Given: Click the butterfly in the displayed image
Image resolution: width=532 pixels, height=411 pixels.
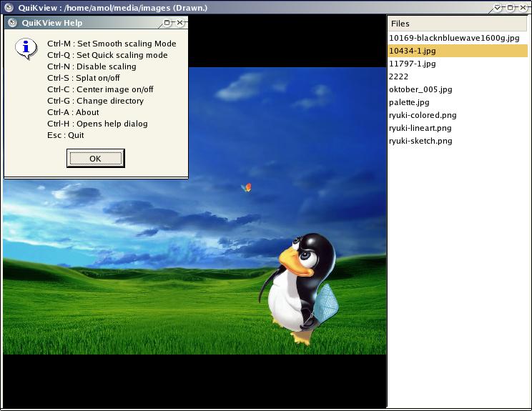Looking at the screenshot, I should 247,187.
